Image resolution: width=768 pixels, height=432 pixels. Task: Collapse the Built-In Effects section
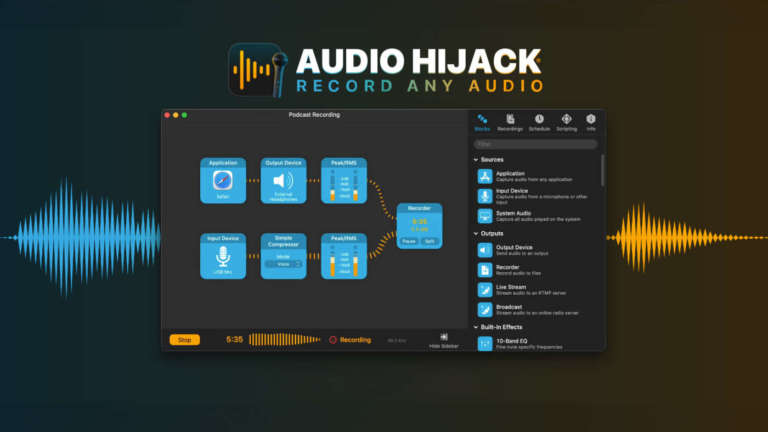[476, 327]
